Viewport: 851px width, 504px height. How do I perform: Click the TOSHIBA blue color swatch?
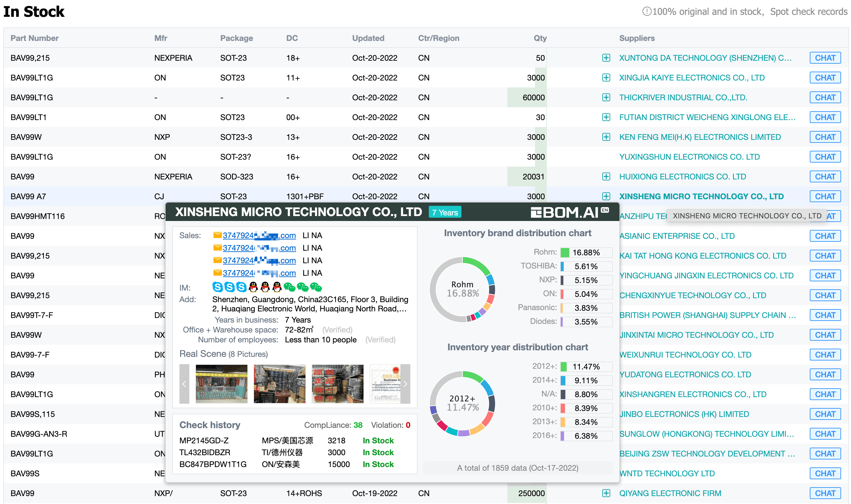pos(562,267)
